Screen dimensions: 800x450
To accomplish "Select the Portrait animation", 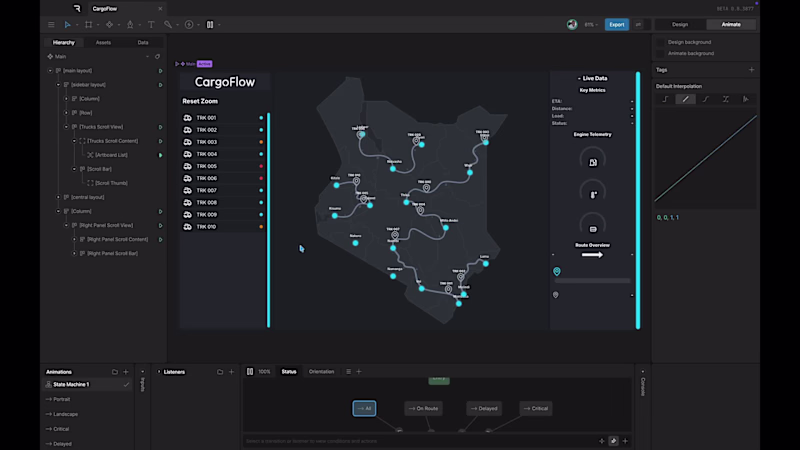I will click(x=61, y=399).
